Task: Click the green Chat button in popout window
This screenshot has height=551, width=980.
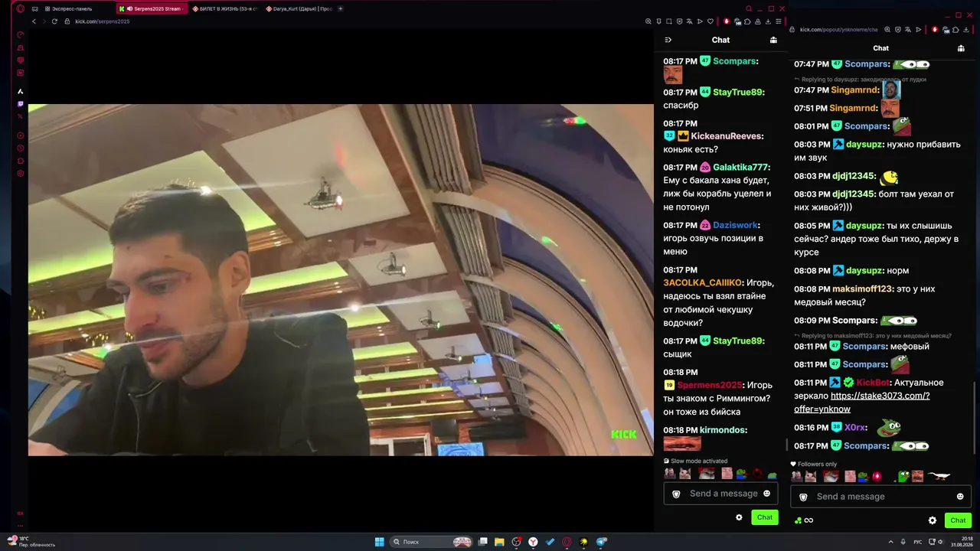Action: (959, 520)
